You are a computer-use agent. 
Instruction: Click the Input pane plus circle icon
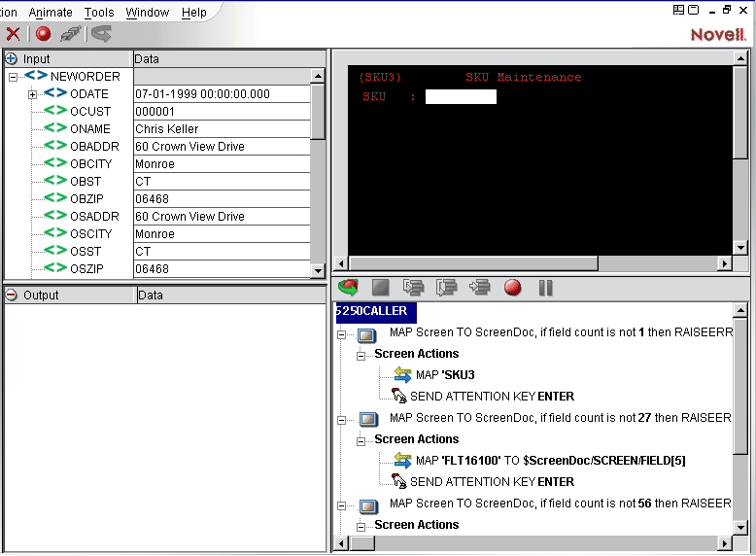11,59
